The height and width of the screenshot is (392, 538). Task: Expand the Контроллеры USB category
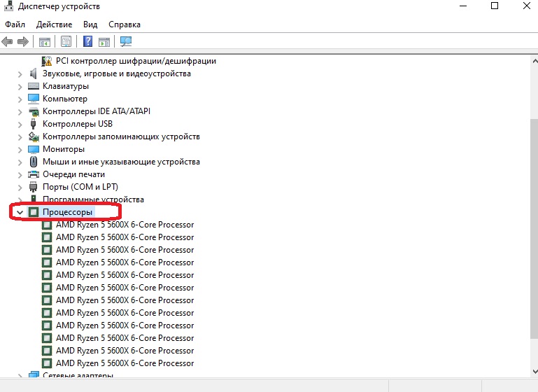click(x=20, y=124)
